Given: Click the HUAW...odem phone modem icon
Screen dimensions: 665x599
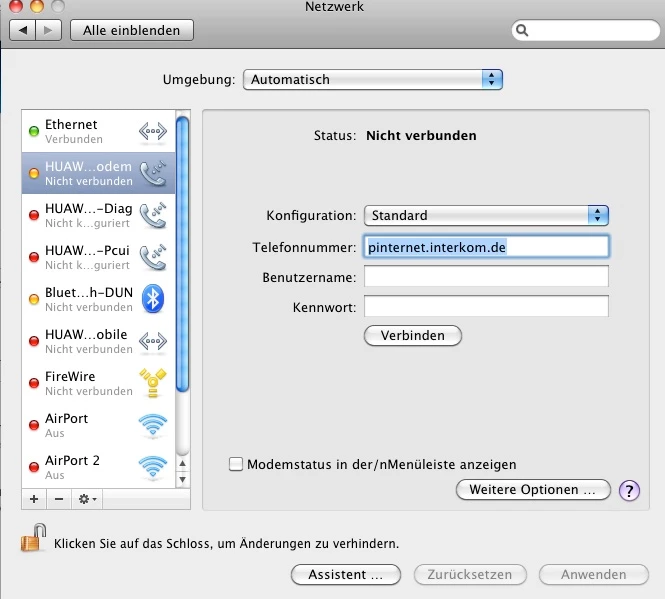Looking at the screenshot, I should coord(153,173).
